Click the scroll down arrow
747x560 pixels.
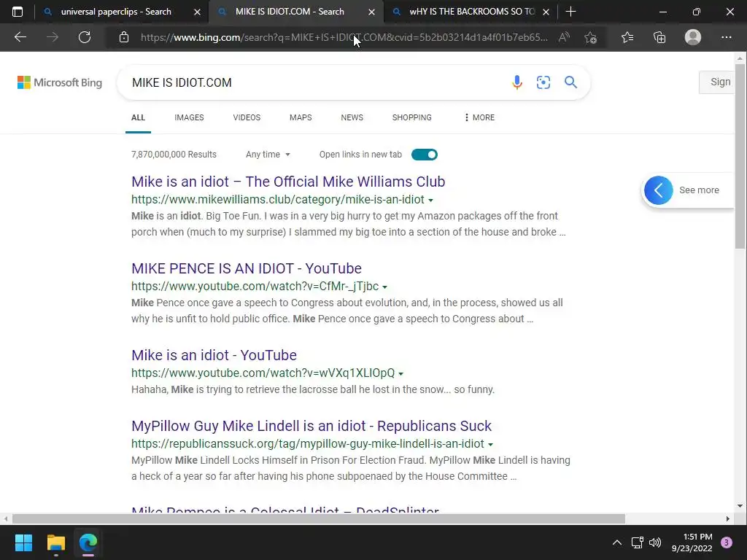point(740,506)
